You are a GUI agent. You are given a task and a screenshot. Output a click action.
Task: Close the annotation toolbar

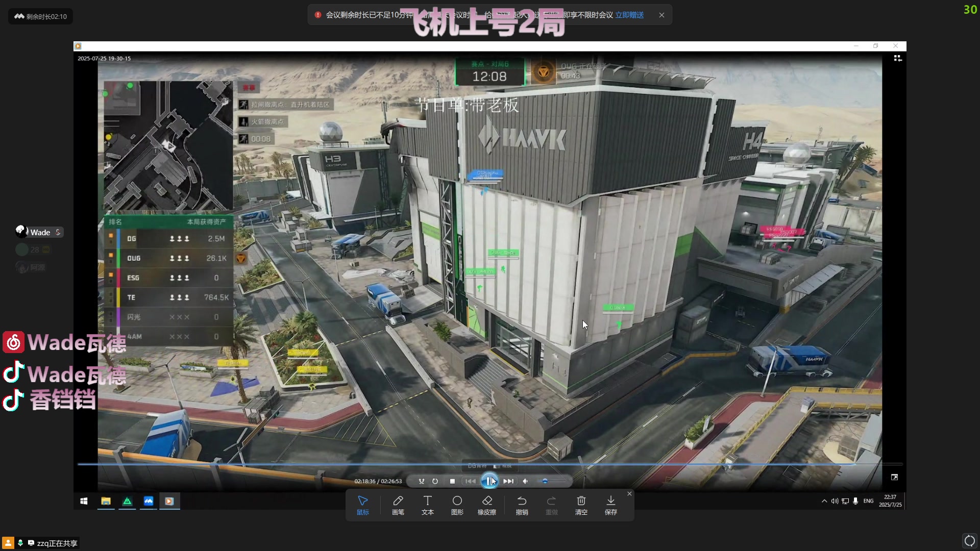pyautogui.click(x=629, y=494)
